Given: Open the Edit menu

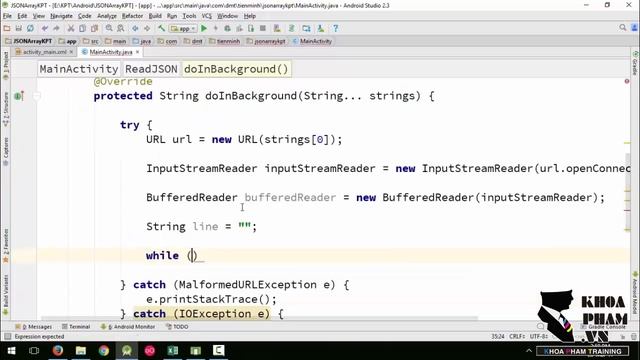Looking at the screenshot, I should point(22,16).
